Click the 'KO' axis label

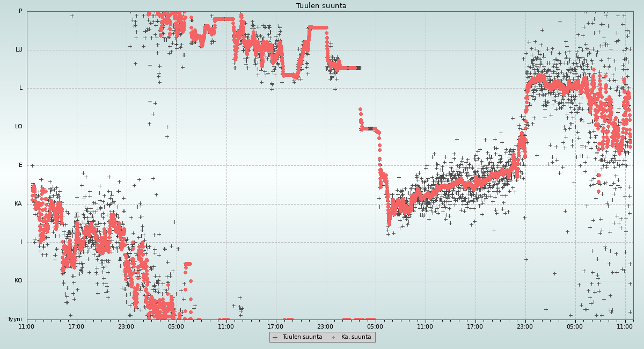coord(18,281)
